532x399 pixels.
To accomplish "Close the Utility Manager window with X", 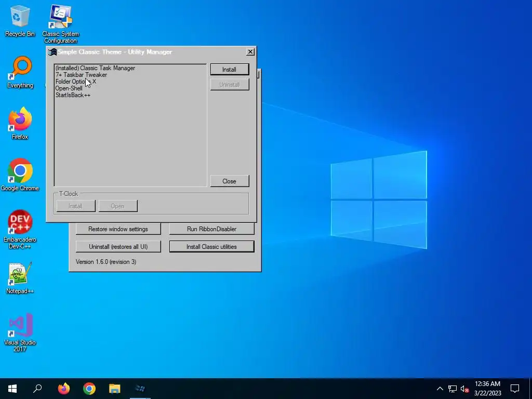I will 250,52.
